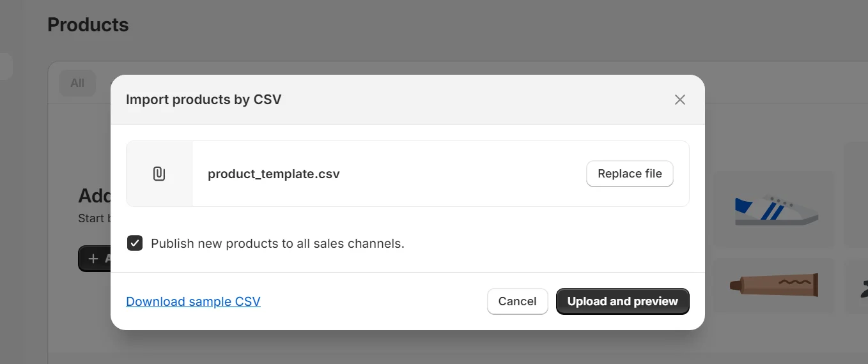Click the 'Start b' subtitle text behind the dialog
Viewport: 868px width, 364px height.
click(95, 218)
